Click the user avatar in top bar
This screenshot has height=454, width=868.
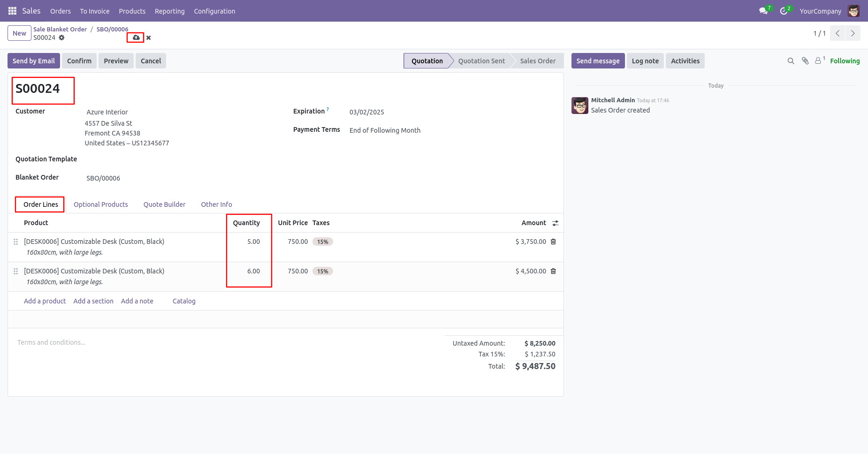click(x=853, y=11)
